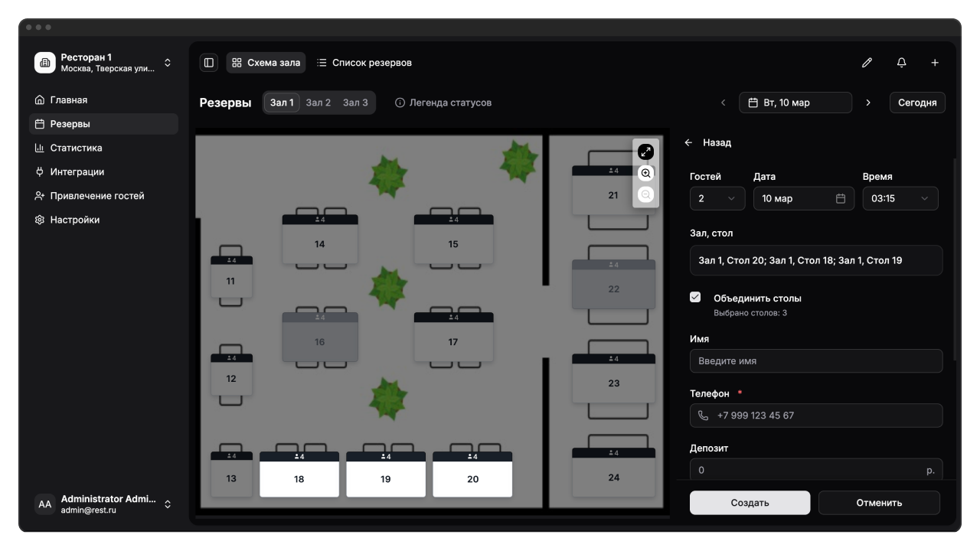This screenshot has height=551, width=980.
Task: Deselect table 20 on the floor plan
Action: tap(472, 478)
